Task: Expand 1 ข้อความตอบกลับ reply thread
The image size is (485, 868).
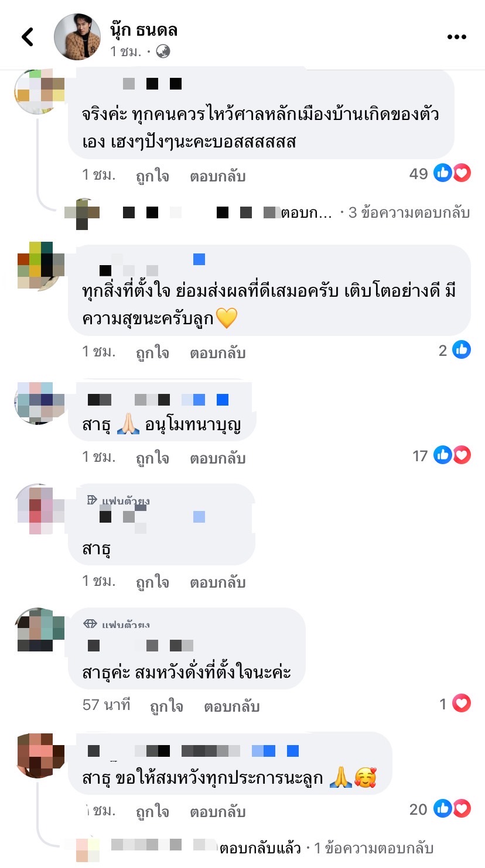Action: [373, 848]
